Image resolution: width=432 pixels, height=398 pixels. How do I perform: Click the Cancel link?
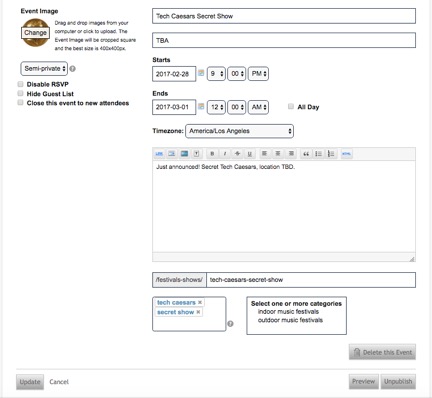click(x=59, y=382)
